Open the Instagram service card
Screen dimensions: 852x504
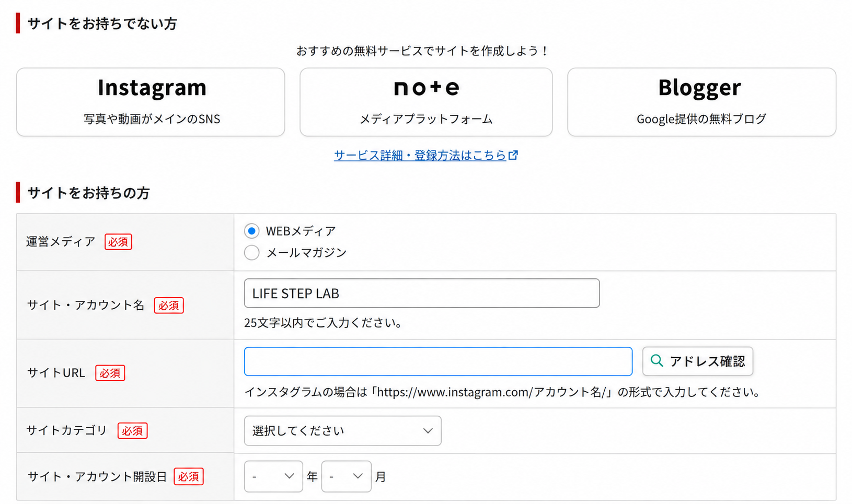pos(151,102)
